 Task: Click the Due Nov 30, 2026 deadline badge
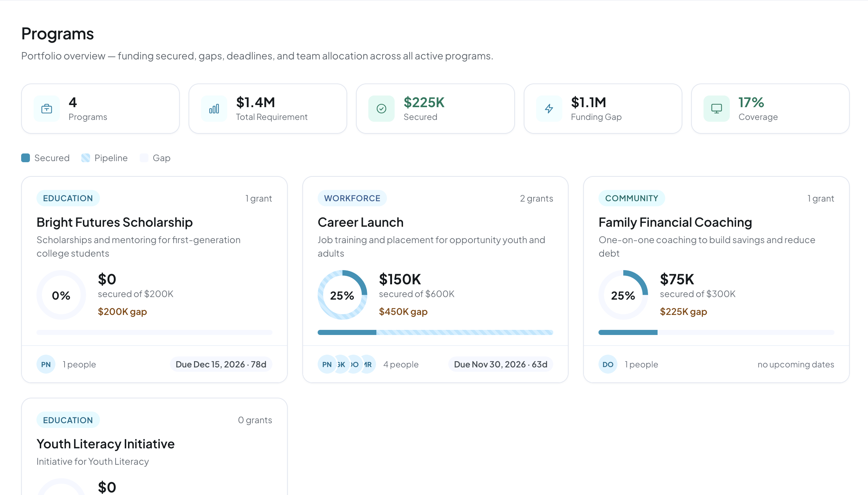click(x=500, y=364)
